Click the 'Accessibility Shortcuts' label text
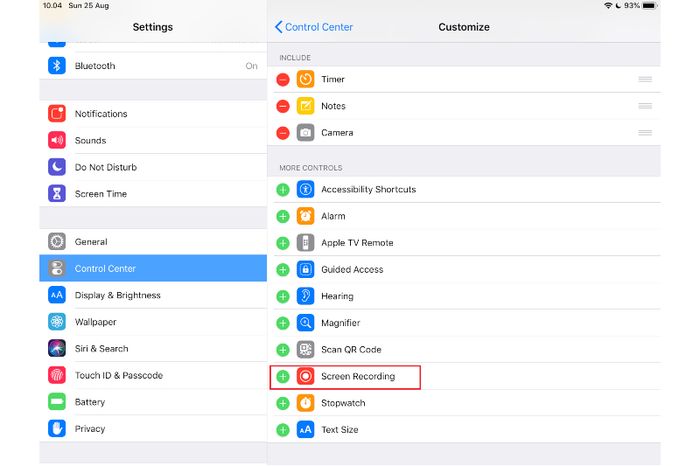Viewport: 700px width, 466px height. click(369, 189)
